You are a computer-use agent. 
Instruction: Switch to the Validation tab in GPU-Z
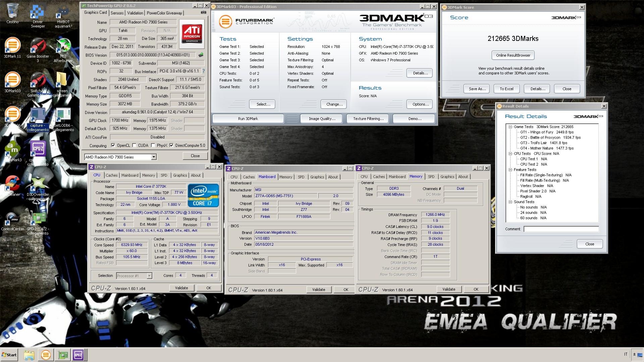(x=135, y=13)
